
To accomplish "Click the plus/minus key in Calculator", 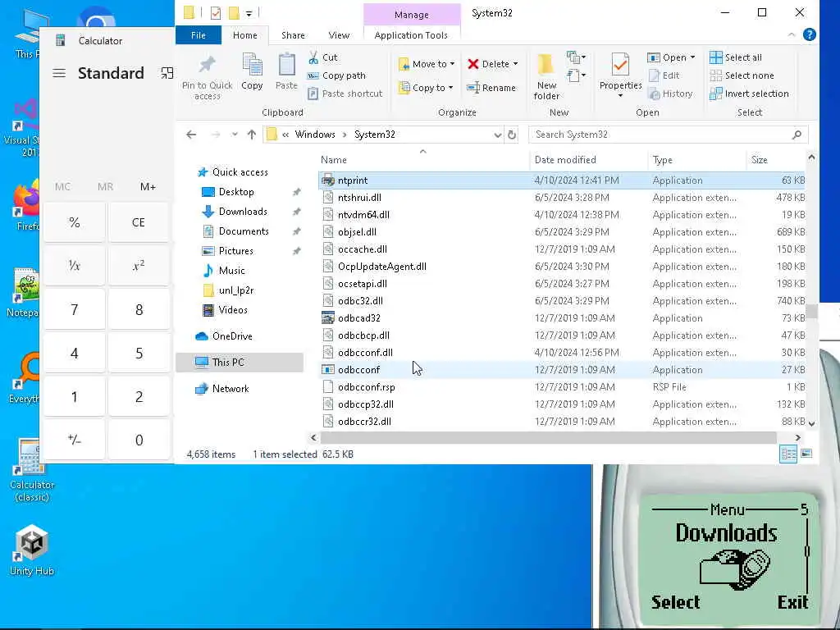I will click(75, 440).
